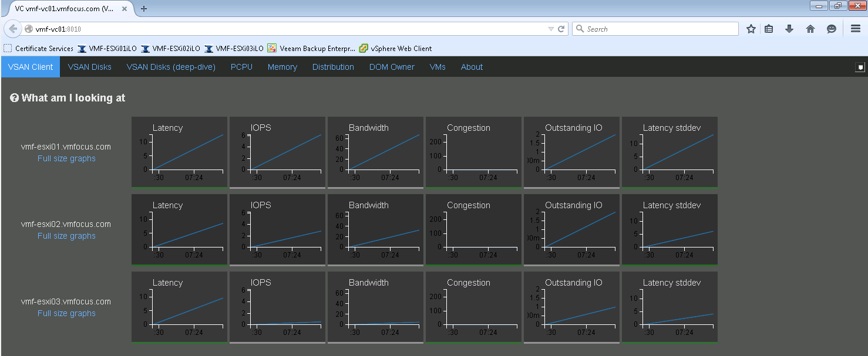Click the question mark help icon
This screenshot has height=356, width=868.
(15, 98)
